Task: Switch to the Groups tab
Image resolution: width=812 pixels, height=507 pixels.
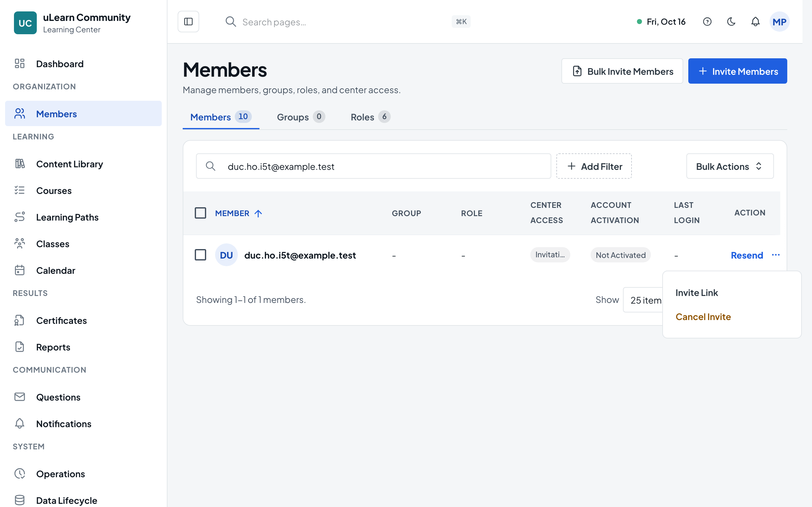Action: (x=301, y=117)
